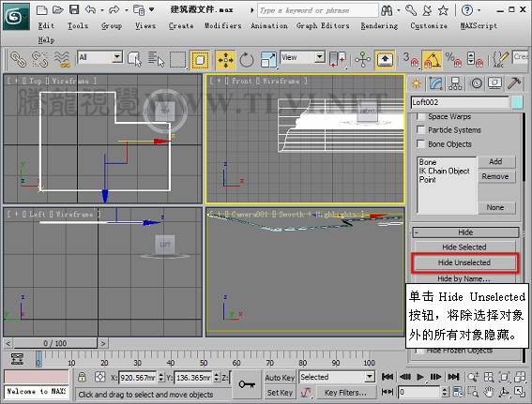The image size is (532, 404).
Task: Open the Modifiers menu
Action: 222,25
